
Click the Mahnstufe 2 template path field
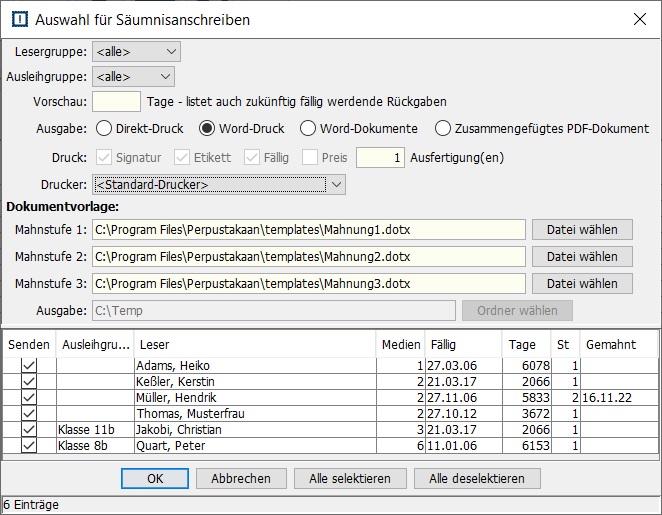pos(308,257)
